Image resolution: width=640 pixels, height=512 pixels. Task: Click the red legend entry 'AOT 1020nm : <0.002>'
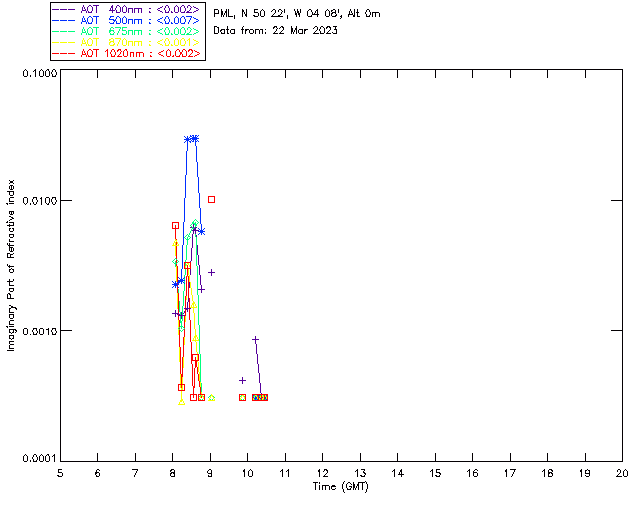click(x=127, y=53)
